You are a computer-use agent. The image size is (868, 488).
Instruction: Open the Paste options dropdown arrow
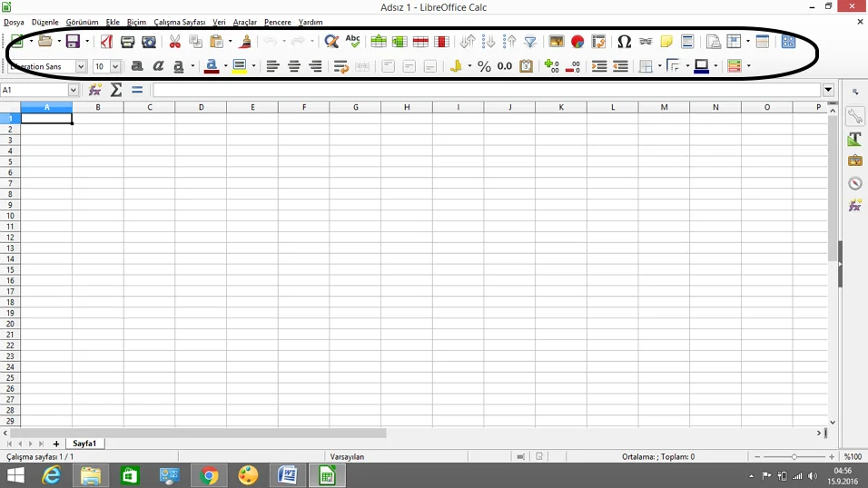click(x=231, y=42)
